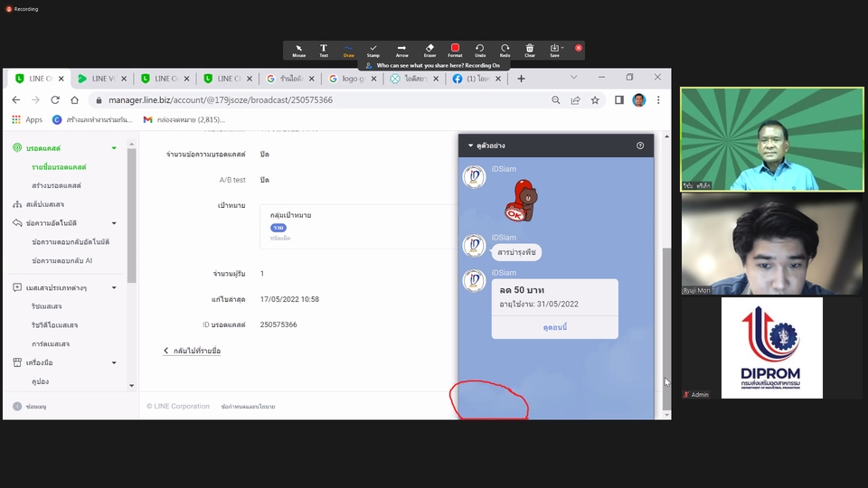Viewport: 868px width, 488px height.
Task: Click the address bar URL
Action: (221, 100)
